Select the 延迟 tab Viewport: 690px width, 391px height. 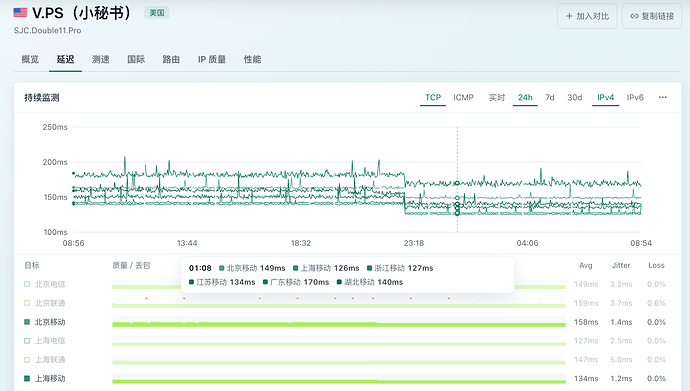tap(65, 59)
